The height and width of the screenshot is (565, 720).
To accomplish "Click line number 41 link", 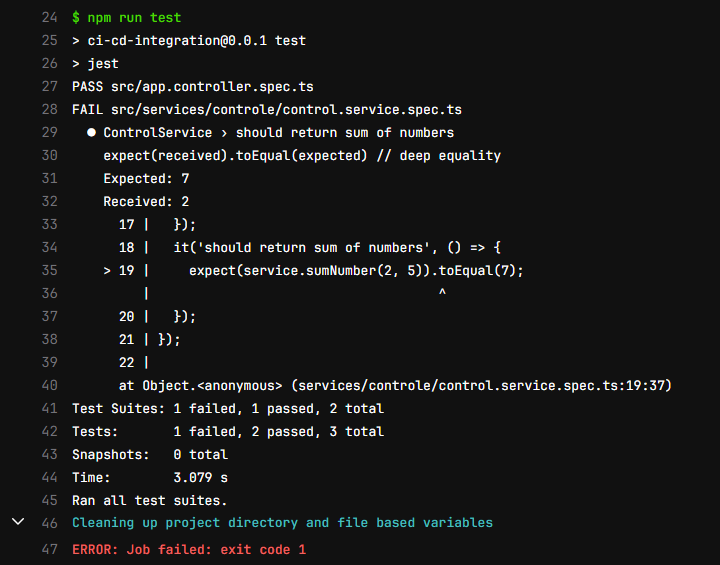I will pyautogui.click(x=50, y=408).
